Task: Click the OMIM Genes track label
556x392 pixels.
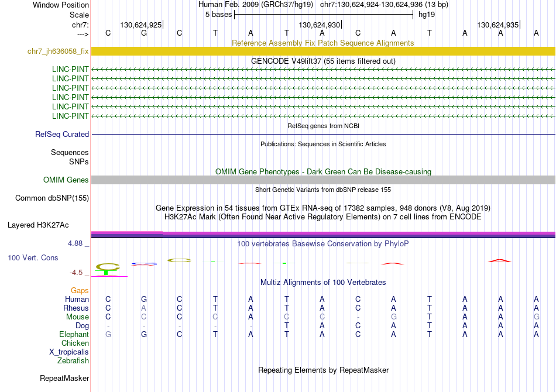Action: [66, 180]
